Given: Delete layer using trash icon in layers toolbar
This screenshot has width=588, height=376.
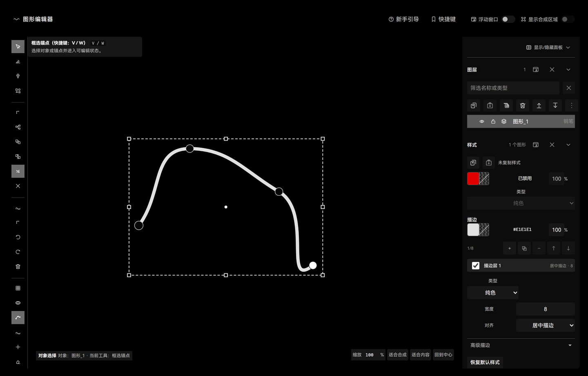Looking at the screenshot, I should tap(523, 105).
